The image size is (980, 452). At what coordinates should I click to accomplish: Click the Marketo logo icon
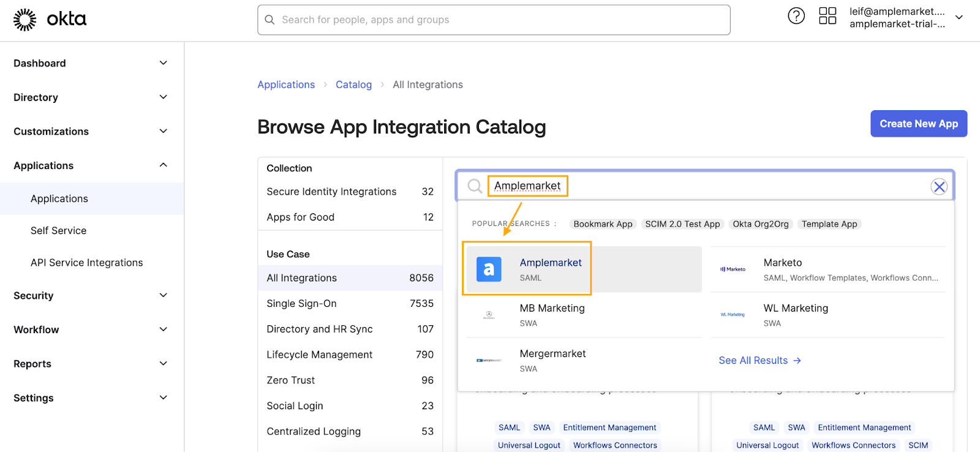pyautogui.click(x=733, y=269)
